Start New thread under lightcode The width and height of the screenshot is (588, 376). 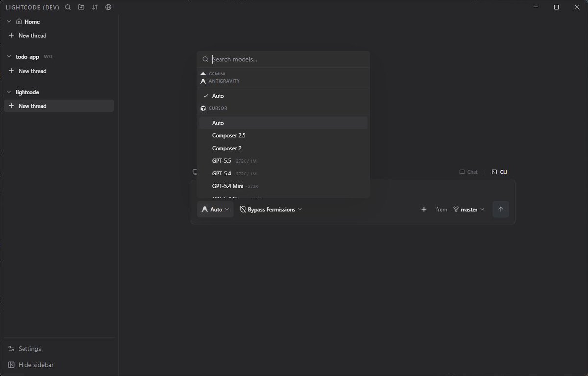59,106
